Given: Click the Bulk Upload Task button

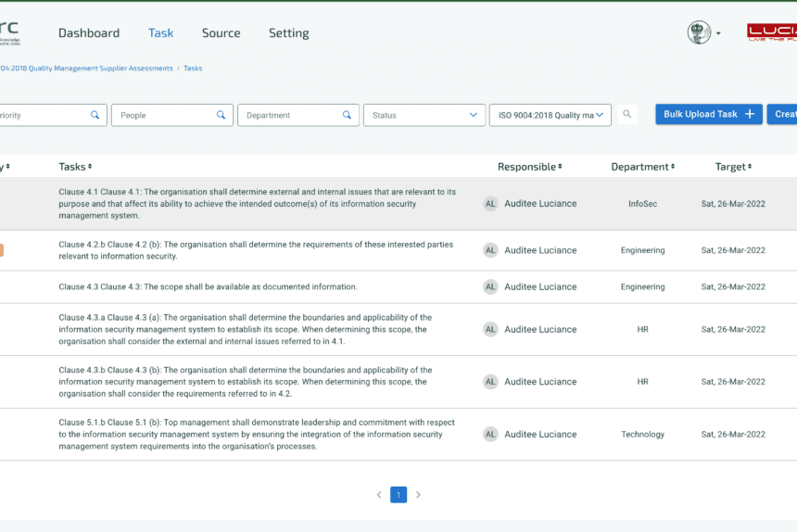Looking at the screenshot, I should point(709,114).
